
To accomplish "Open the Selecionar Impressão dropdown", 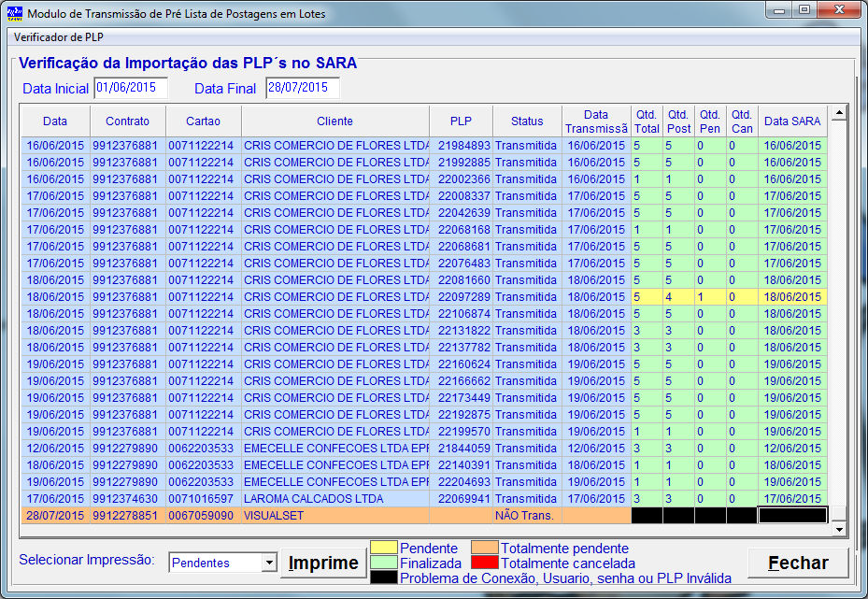I will pyautogui.click(x=269, y=563).
